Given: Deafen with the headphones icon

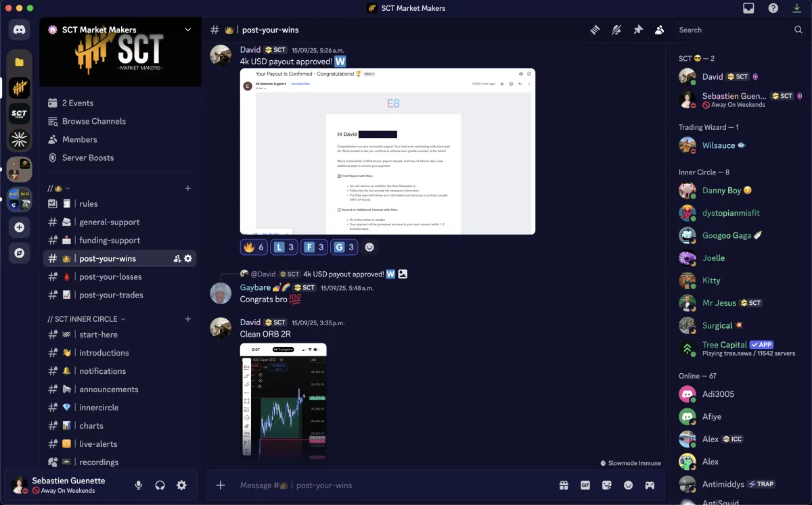Looking at the screenshot, I should click(160, 485).
